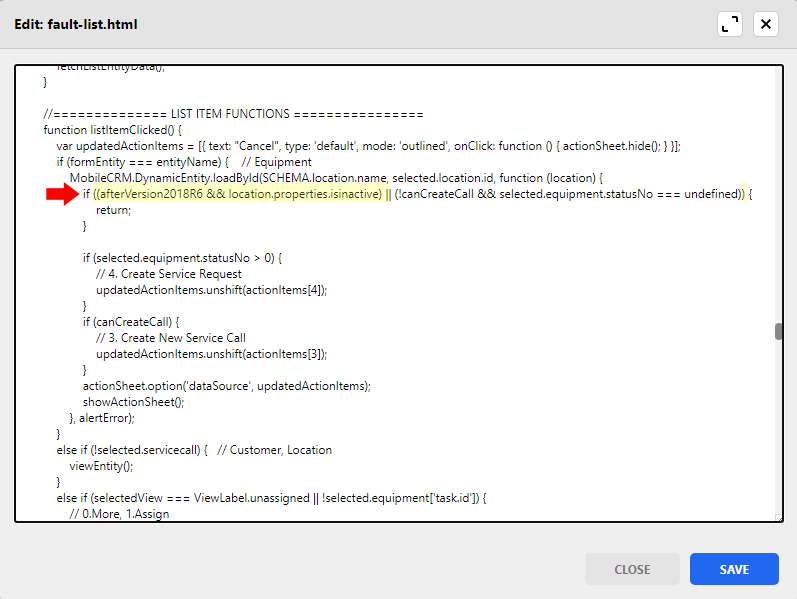The image size is (797, 599).
Task: Click the SAVE button
Action: click(734, 569)
